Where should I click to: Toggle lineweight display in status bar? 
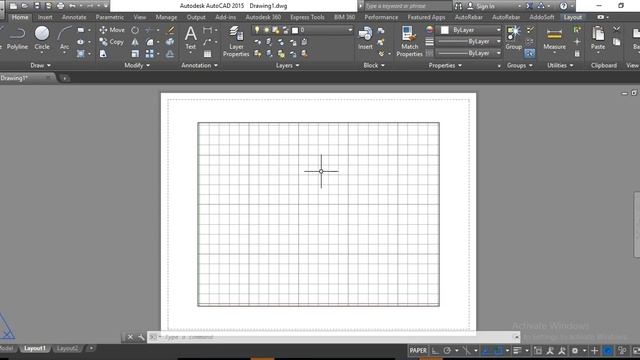517,351
